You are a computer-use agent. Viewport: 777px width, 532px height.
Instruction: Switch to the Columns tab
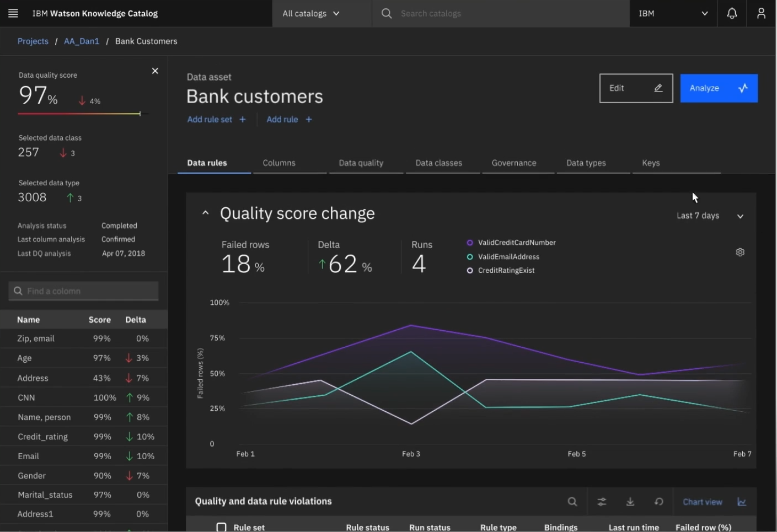coord(279,163)
